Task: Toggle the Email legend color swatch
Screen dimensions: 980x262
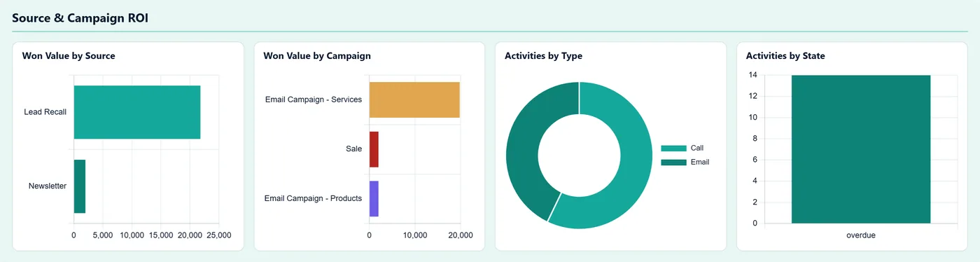Action: [674, 162]
